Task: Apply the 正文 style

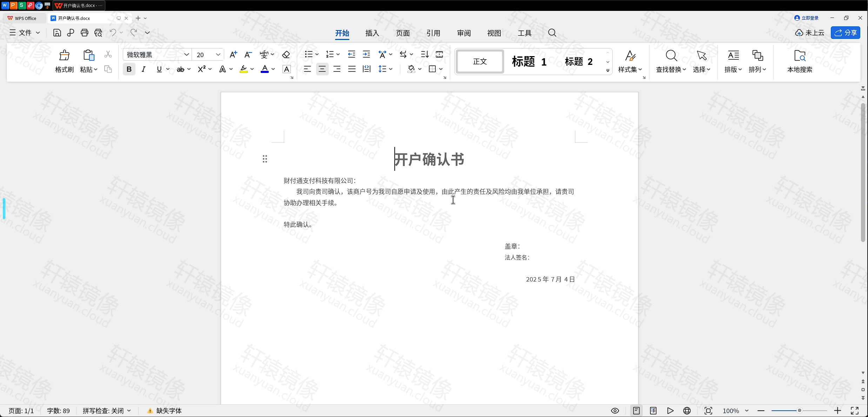Action: pyautogui.click(x=480, y=61)
